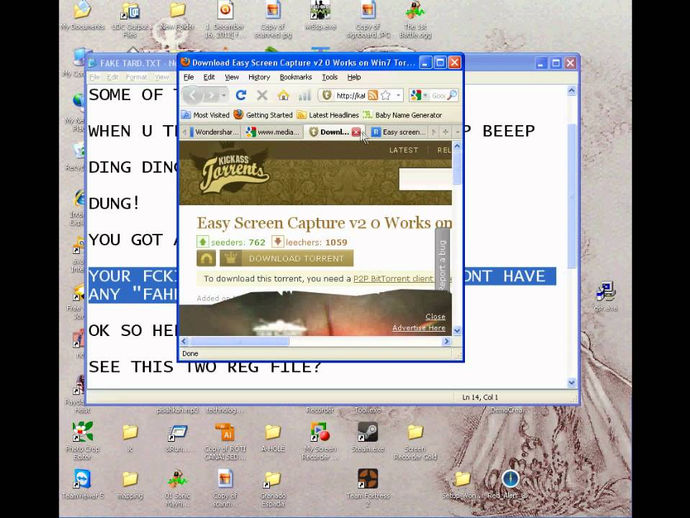Open the P2P BitTorrent client link
The height and width of the screenshot is (518, 690).
[x=393, y=279]
